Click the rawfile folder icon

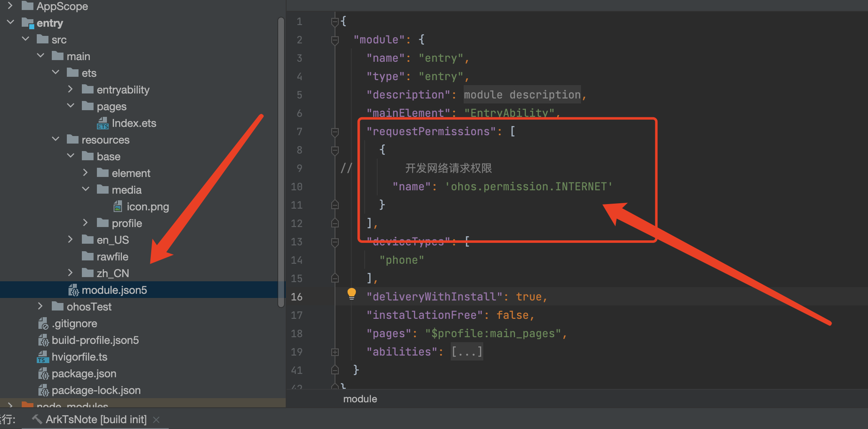88,256
